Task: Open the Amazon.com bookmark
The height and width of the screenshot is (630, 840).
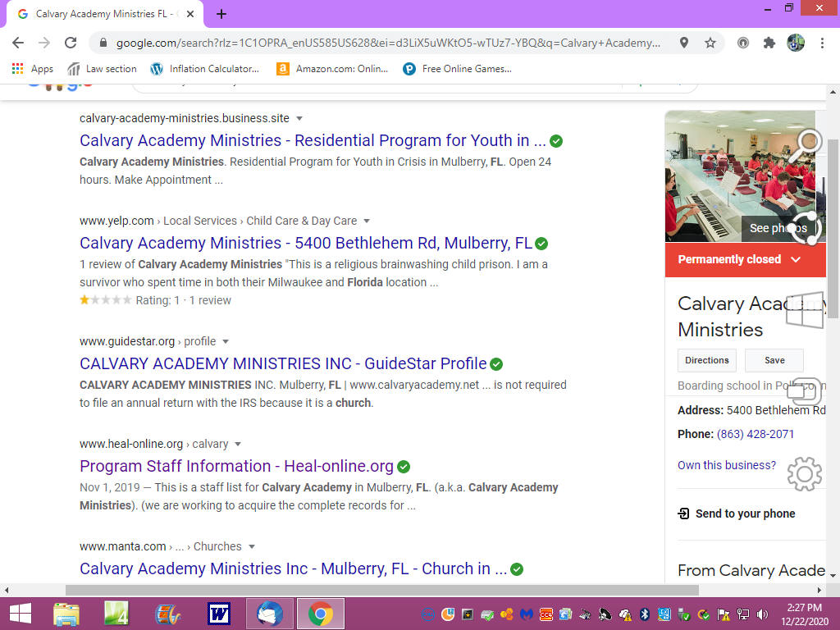Action: coord(332,69)
